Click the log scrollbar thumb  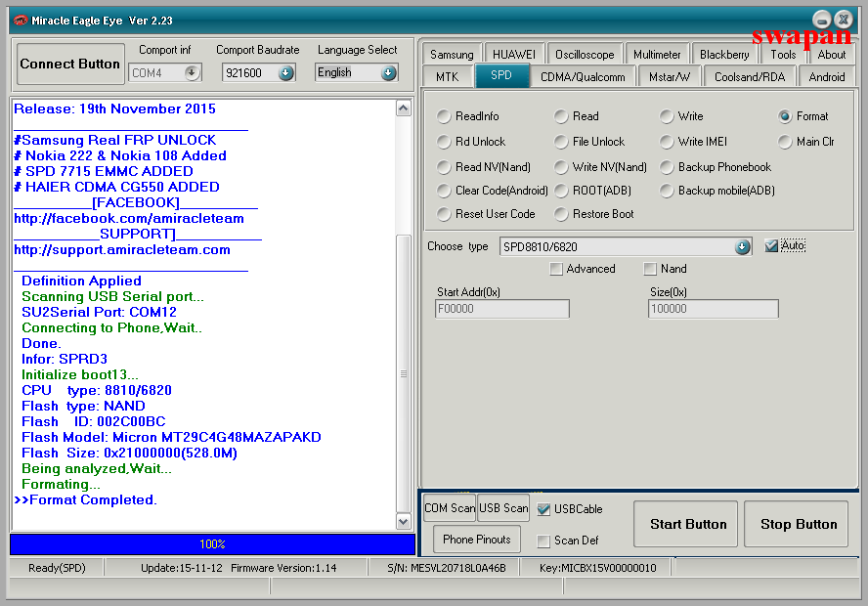click(404, 373)
